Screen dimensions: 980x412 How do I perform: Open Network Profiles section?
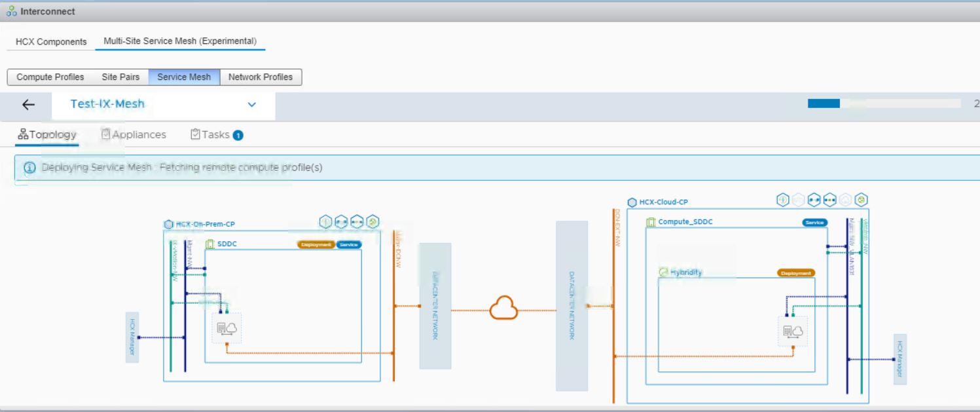pos(261,77)
